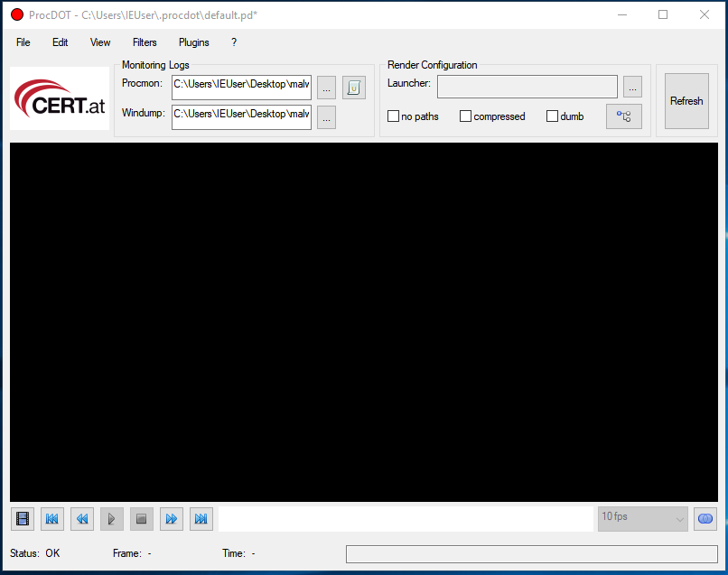Click the CERT.at logo
The width and height of the screenshot is (728, 575).
click(60, 98)
